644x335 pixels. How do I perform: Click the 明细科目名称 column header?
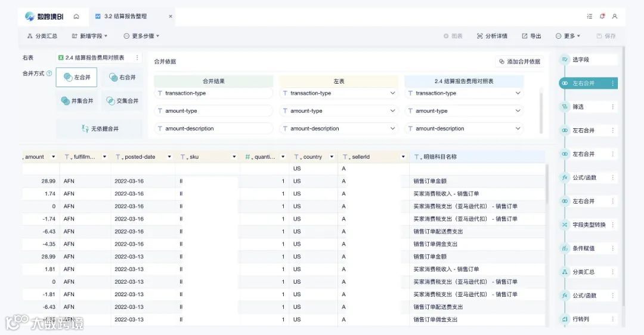[477, 157]
